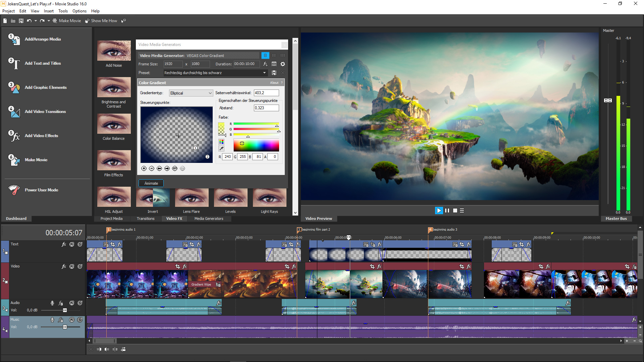Solo the Text track

tap(80, 244)
